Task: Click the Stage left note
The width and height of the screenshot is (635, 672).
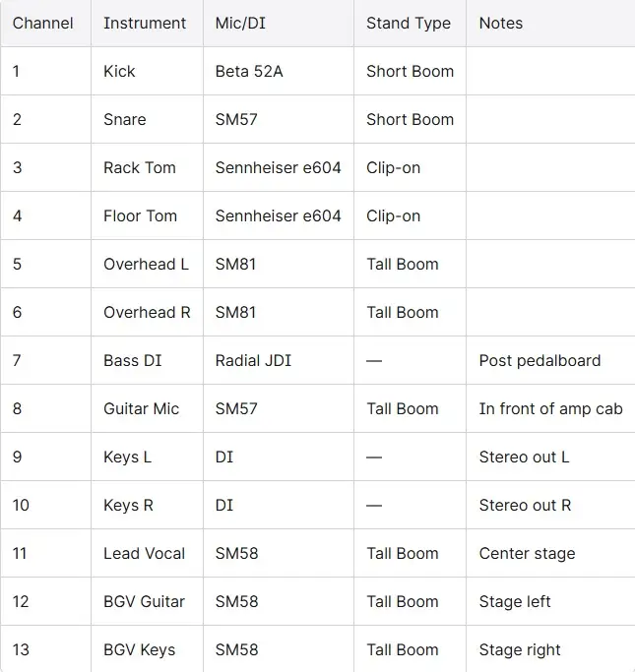Action: [x=515, y=601]
